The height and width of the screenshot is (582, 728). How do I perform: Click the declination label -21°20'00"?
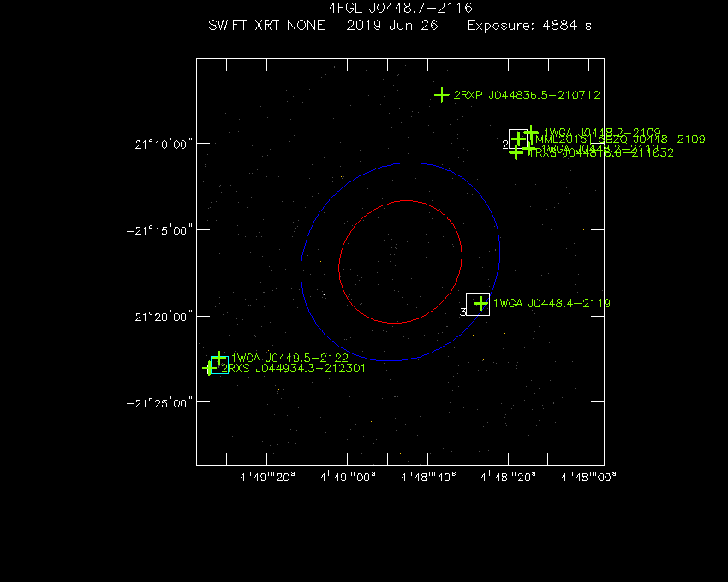(159, 317)
